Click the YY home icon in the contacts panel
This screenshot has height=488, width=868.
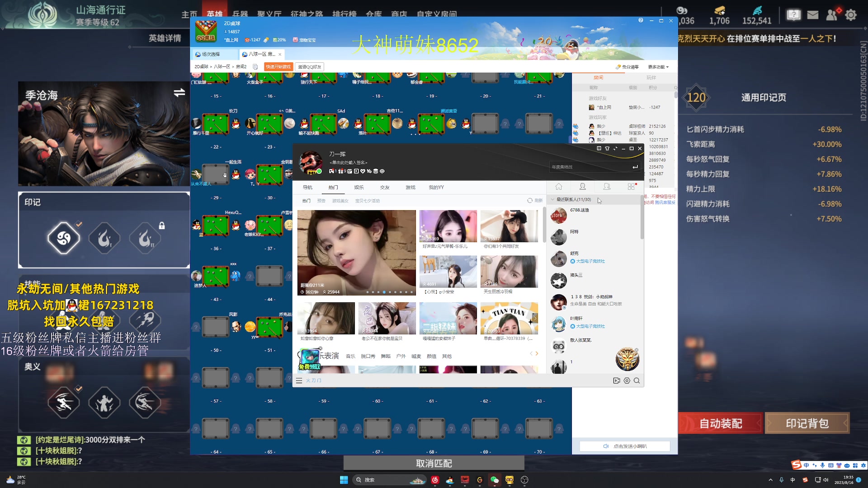pyautogui.click(x=559, y=187)
